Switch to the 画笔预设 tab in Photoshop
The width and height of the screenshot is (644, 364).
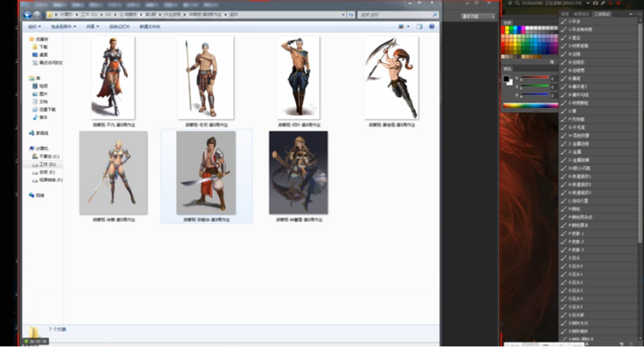tap(581, 14)
